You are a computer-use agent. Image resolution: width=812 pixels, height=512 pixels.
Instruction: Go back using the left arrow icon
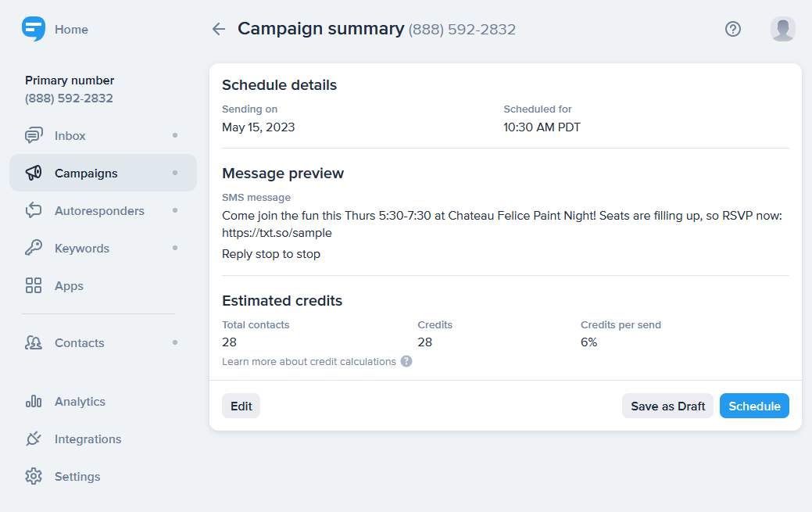(x=219, y=29)
